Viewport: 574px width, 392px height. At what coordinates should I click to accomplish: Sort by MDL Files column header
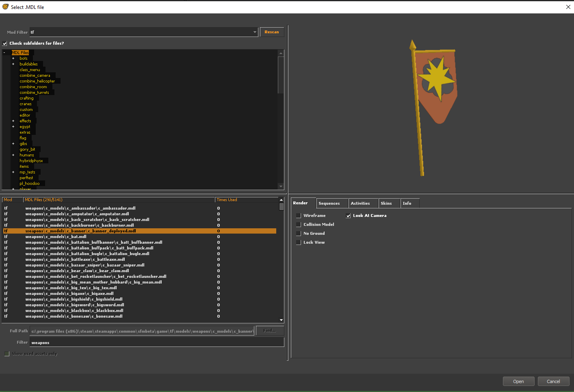(119, 200)
